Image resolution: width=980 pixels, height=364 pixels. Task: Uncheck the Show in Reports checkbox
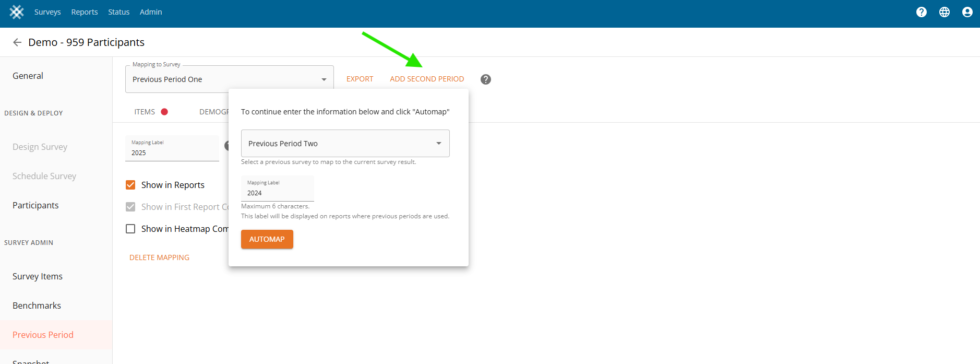130,185
